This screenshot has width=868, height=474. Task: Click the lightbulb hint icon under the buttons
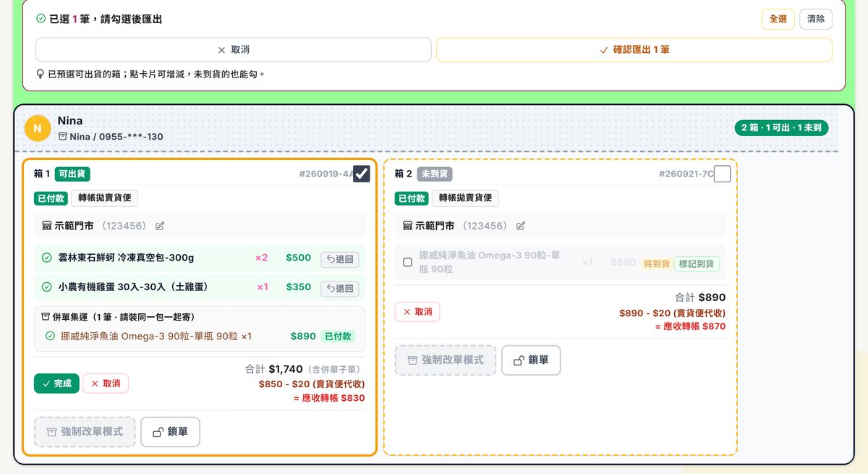coord(41,74)
